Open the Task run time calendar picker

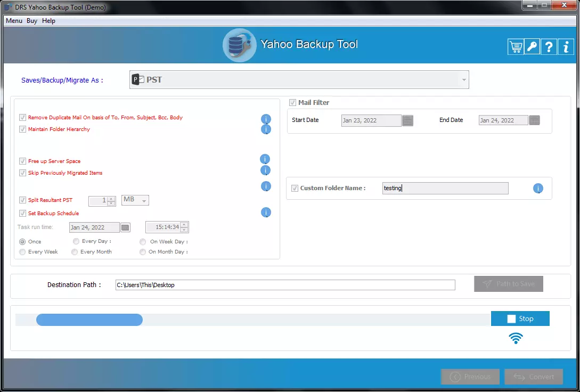125,227
